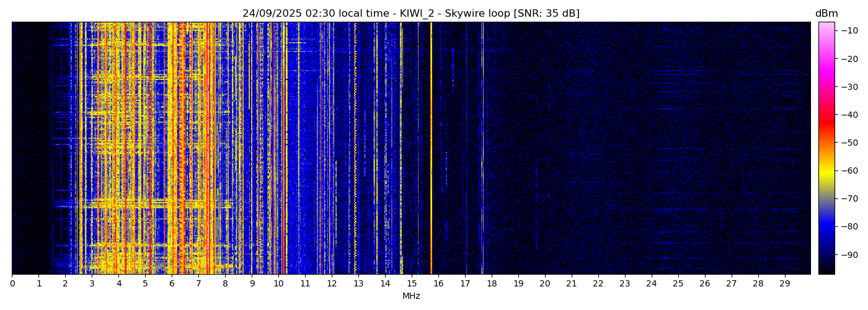Viewport: 868px width, 310px height.
Task: Click the −10 colorbar tick label
Action: click(846, 30)
